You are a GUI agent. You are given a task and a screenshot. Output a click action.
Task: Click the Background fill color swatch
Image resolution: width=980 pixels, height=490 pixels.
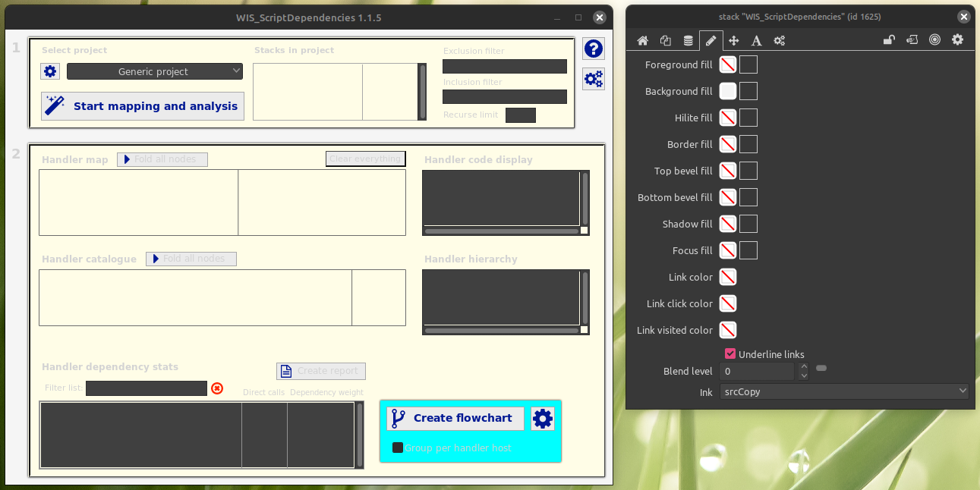point(728,91)
